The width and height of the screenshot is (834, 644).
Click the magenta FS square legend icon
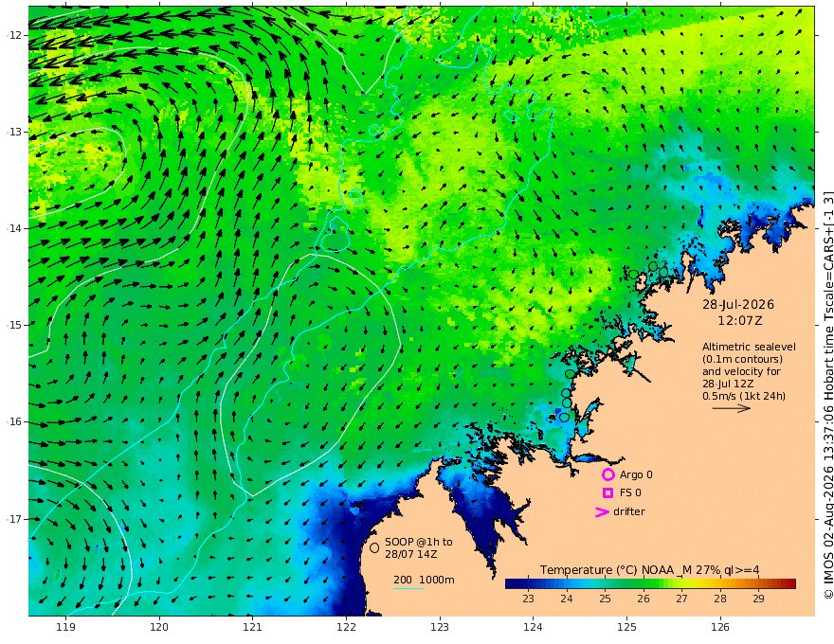coord(607,493)
